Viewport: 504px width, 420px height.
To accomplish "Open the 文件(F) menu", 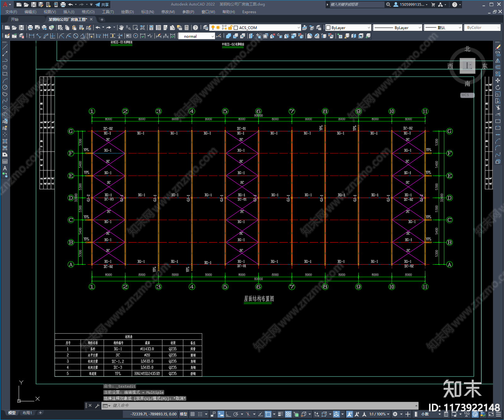I will pos(11,12).
